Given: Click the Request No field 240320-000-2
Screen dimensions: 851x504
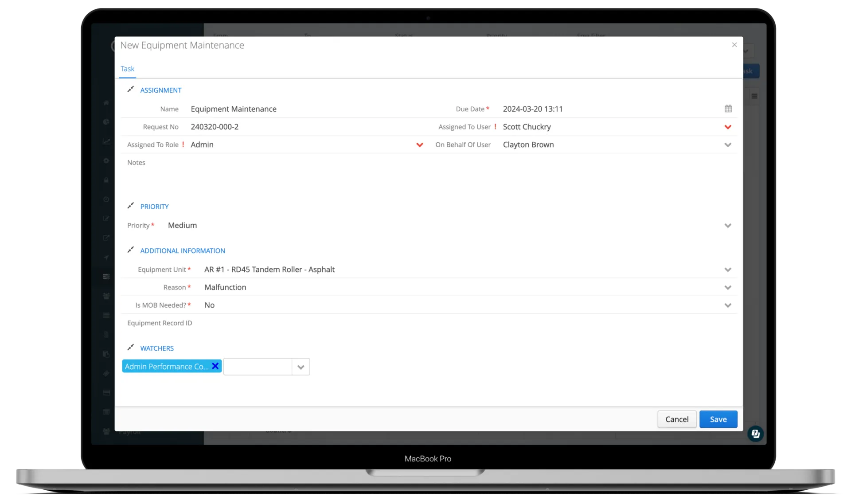Looking at the screenshot, I should 215,127.
